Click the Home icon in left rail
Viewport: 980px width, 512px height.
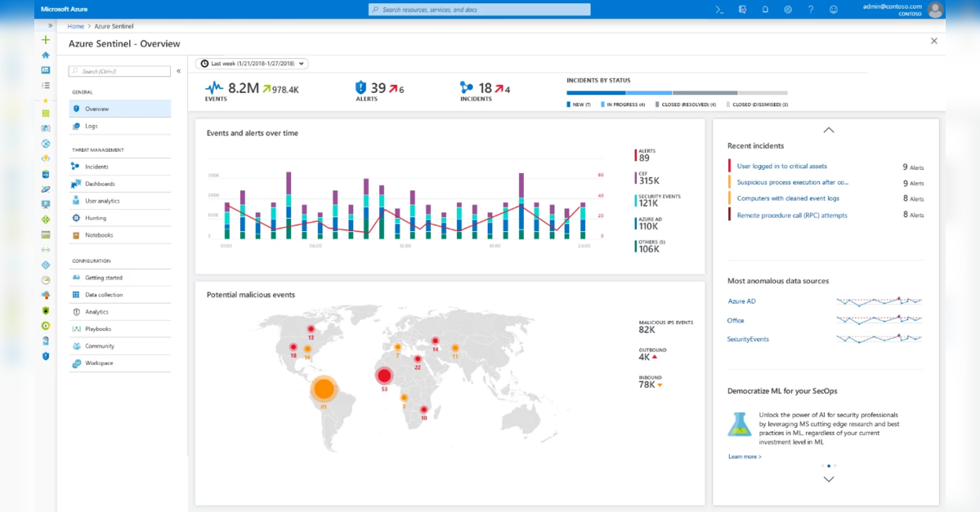(46, 55)
